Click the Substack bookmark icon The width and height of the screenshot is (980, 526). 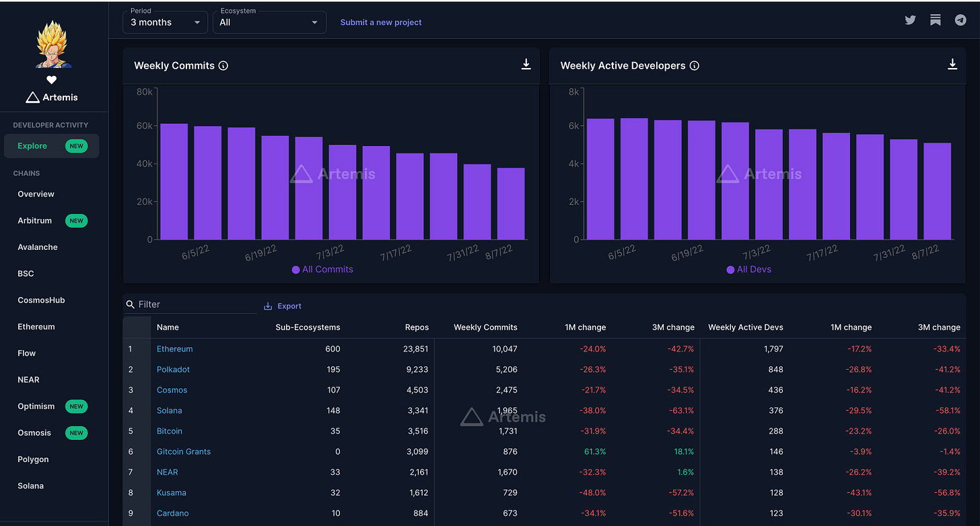coord(936,20)
